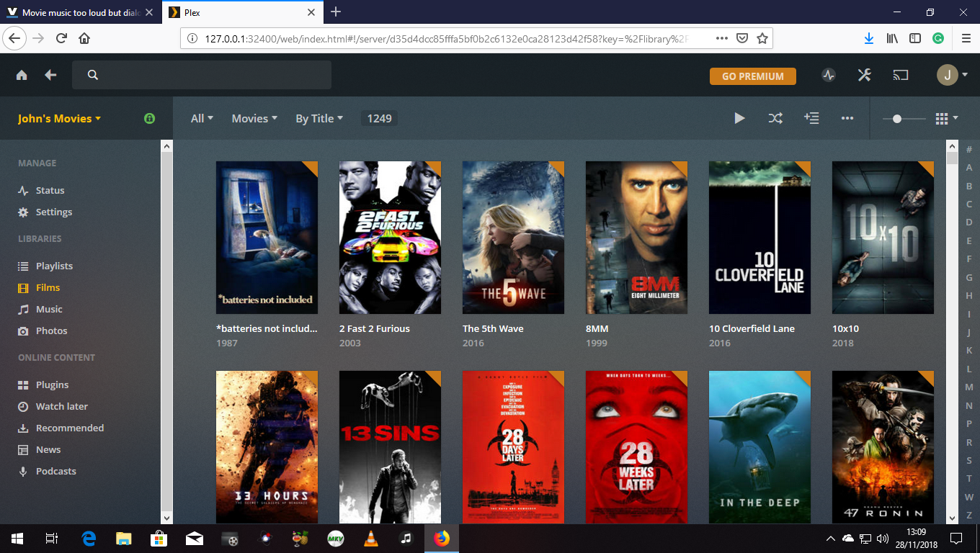Viewport: 980px width, 553px height.
Task: Open the J user account avatar
Action: click(x=948, y=75)
